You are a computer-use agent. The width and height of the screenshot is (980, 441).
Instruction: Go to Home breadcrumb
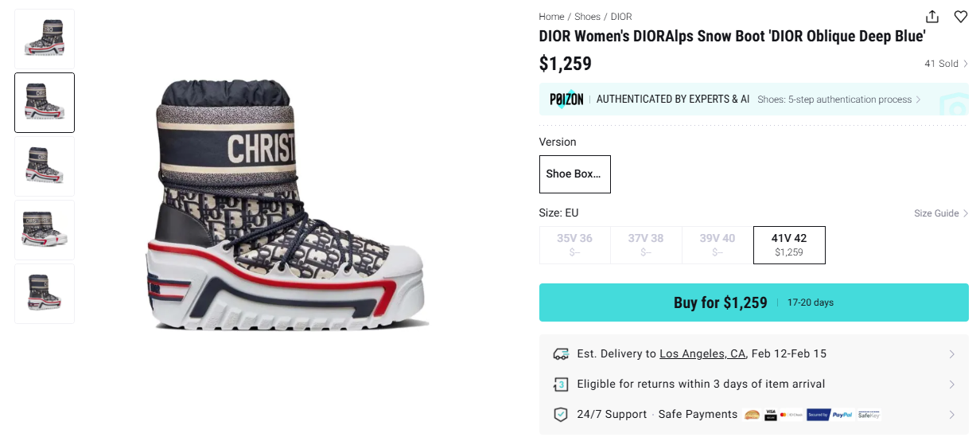tap(551, 17)
